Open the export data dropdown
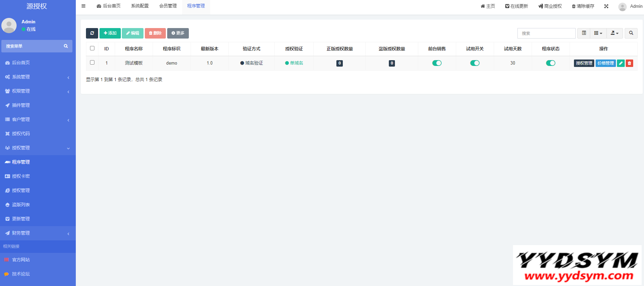The height and width of the screenshot is (286, 644). coord(615,33)
